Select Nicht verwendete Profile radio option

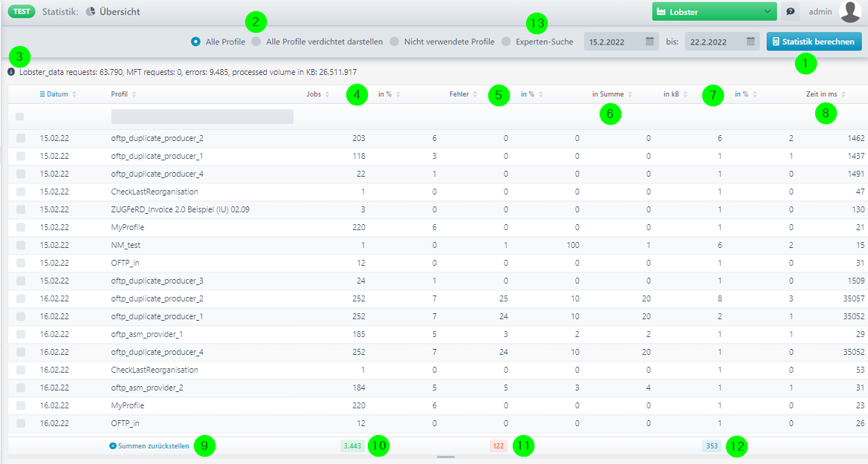394,42
